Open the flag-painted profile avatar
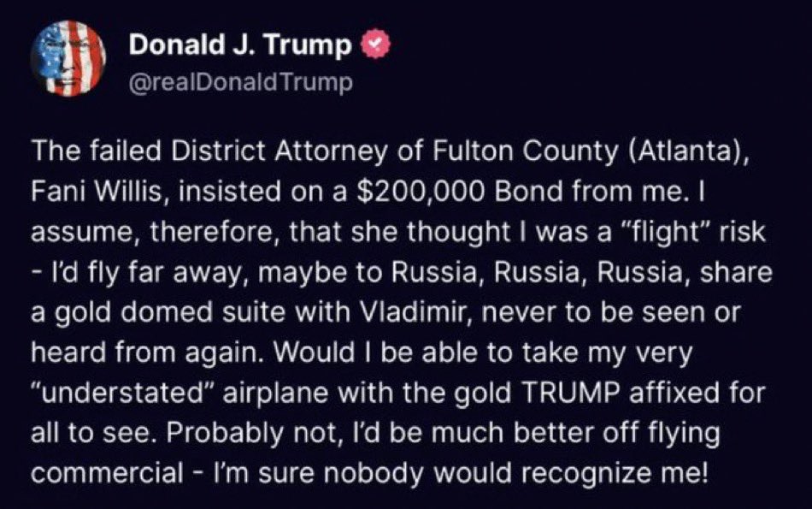812x509 pixels. (x=68, y=58)
